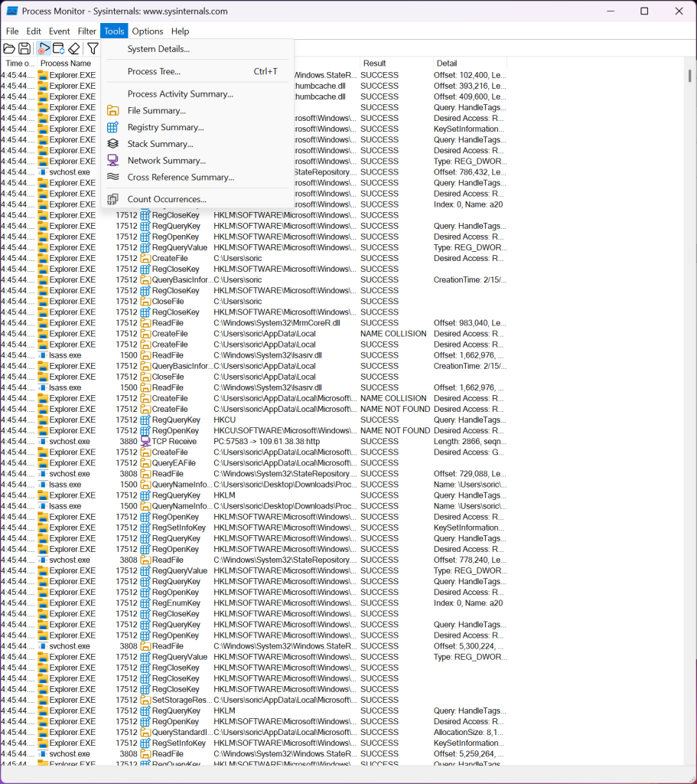Viewport: 697px width, 784px height.
Task: Click path C:\Windows\System32\MrmCoreR.dll
Action: [x=277, y=323]
